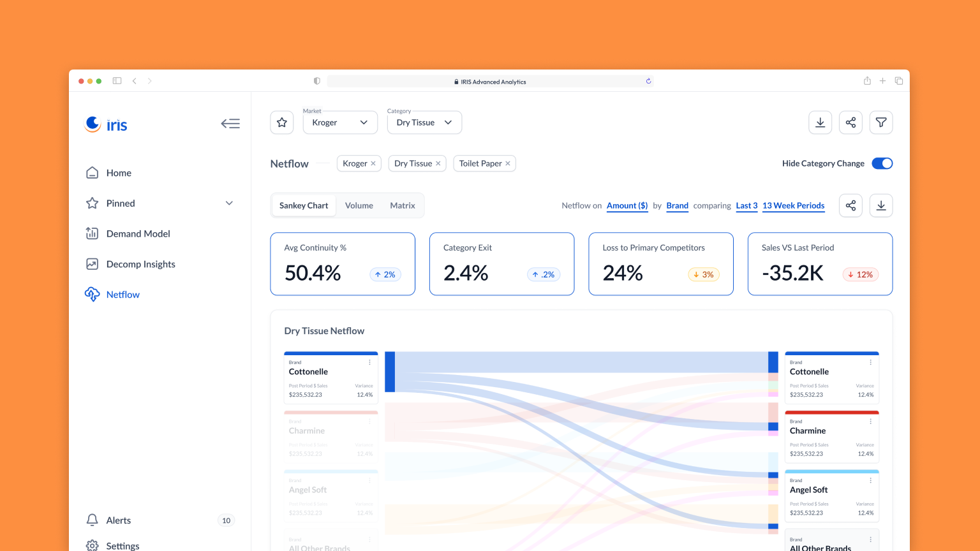Switch to the Volume tab
This screenshot has width=980, height=551.
click(359, 205)
